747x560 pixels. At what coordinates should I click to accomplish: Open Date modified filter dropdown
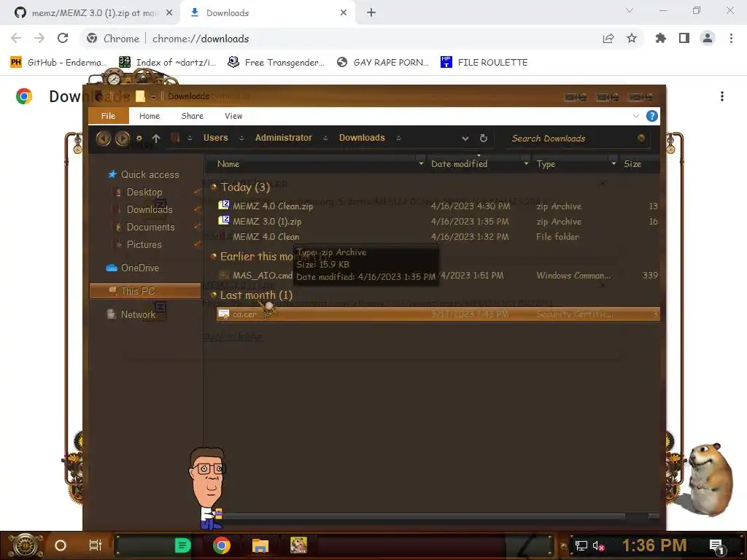pos(526,164)
